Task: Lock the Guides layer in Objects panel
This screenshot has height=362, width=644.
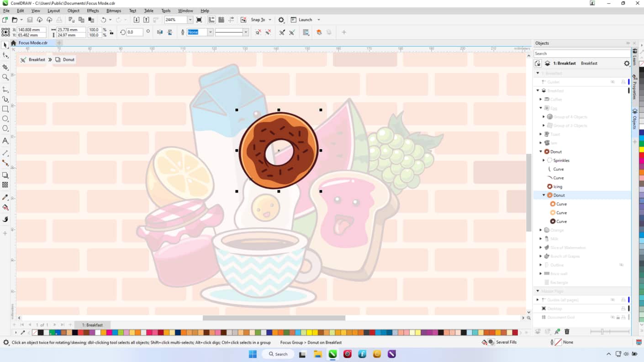Action: coord(623,82)
